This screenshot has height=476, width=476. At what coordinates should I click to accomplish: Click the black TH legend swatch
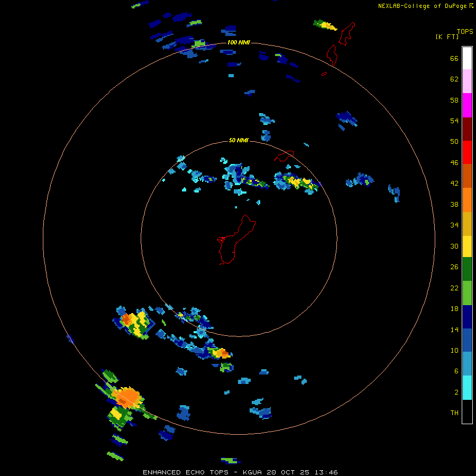[x=467, y=411]
